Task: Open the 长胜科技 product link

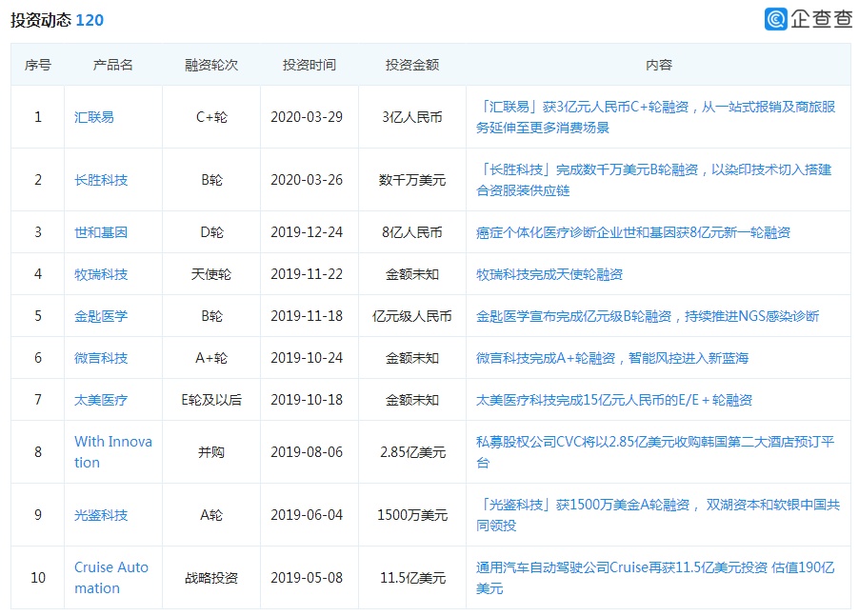Action: [x=101, y=180]
